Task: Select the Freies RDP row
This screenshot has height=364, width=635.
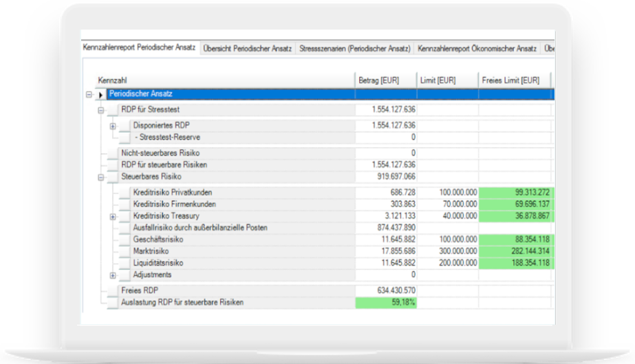Action: 330,290
